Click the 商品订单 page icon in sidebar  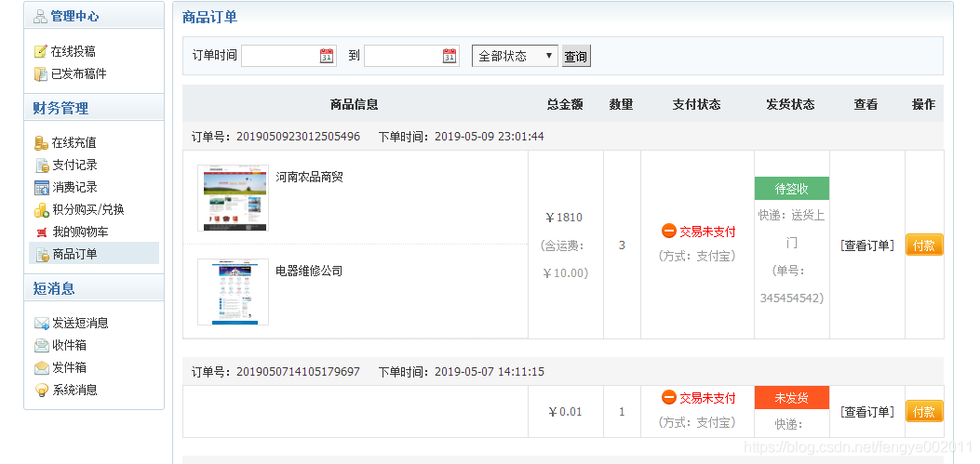(42, 254)
